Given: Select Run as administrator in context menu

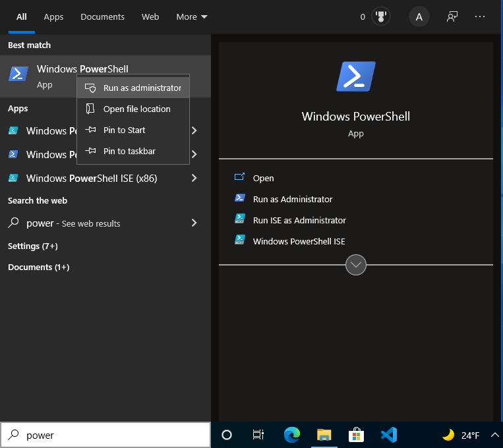Looking at the screenshot, I should pyautogui.click(x=133, y=88).
